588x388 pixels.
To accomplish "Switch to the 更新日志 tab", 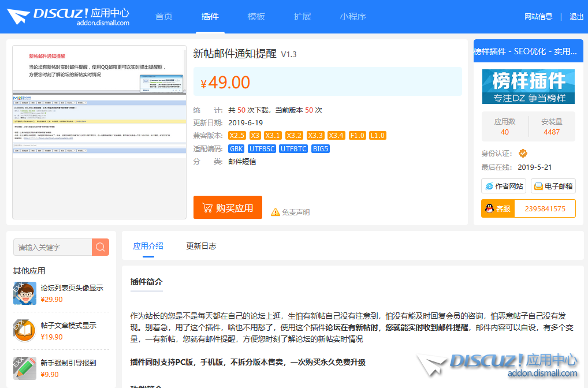I will click(x=201, y=246).
